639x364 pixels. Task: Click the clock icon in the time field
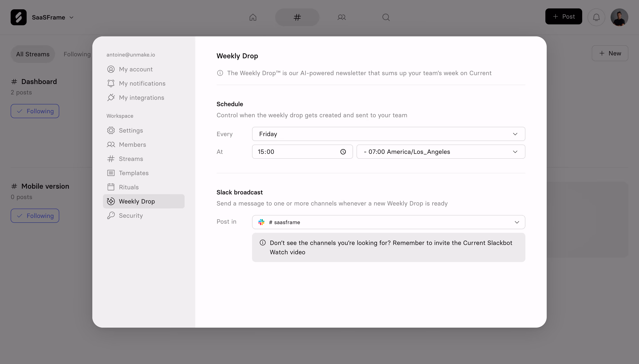click(x=343, y=152)
